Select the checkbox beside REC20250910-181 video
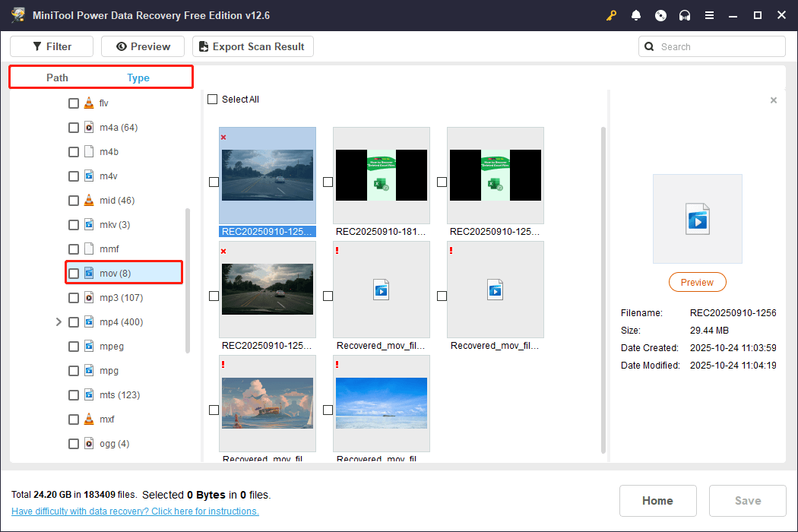Viewport: 798px width, 532px height. coord(328,182)
